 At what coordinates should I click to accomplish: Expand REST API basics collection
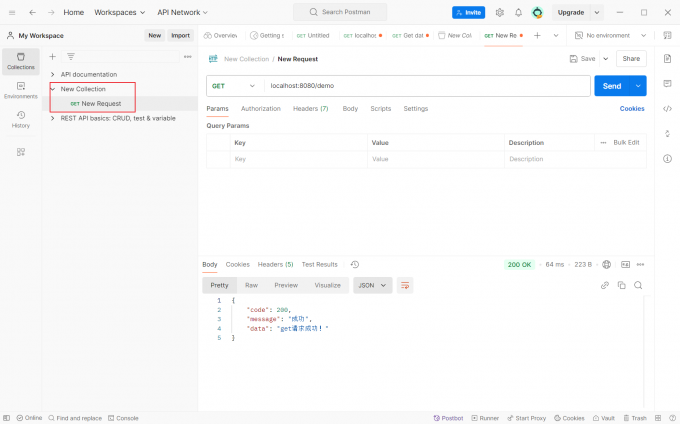pyautogui.click(x=52, y=118)
